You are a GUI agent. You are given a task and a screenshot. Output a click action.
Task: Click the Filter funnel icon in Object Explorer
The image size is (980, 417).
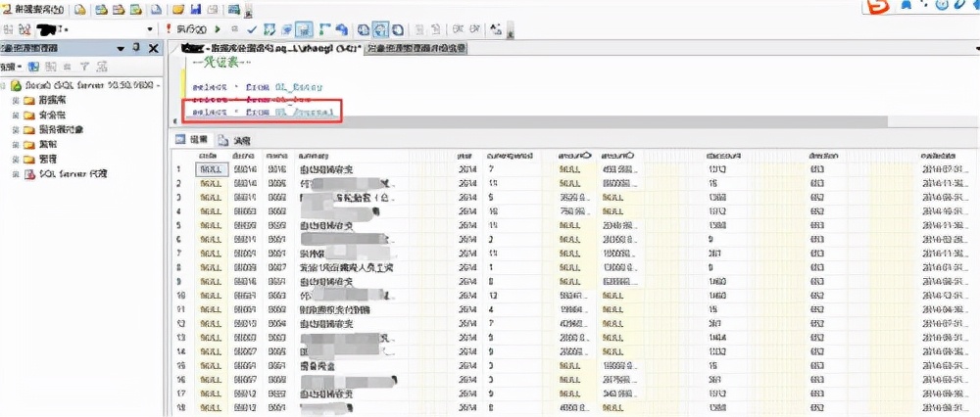(85, 67)
